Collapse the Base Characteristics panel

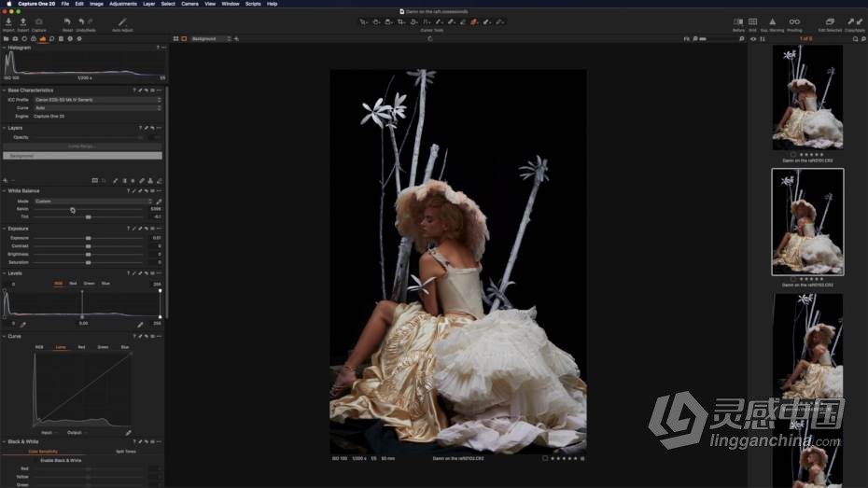5,91
